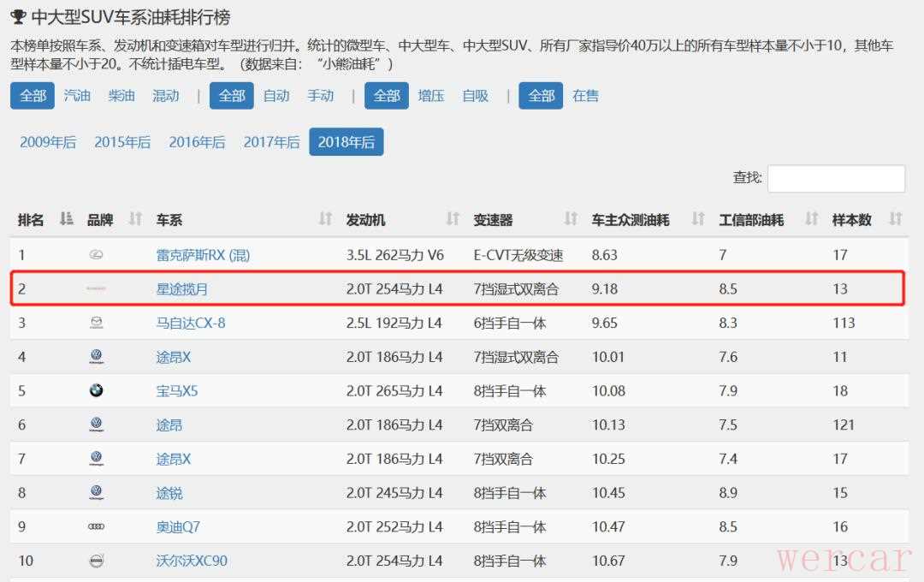
Task: Select the 全部 sale status filter before 在售
Action: tap(541, 96)
